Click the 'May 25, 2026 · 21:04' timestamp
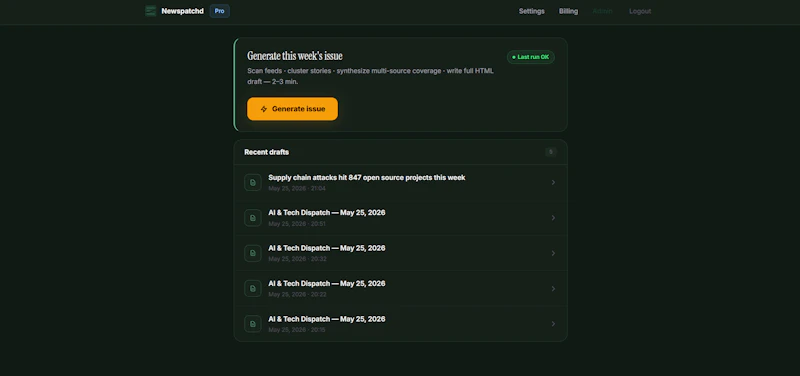The image size is (800, 376). (x=297, y=188)
